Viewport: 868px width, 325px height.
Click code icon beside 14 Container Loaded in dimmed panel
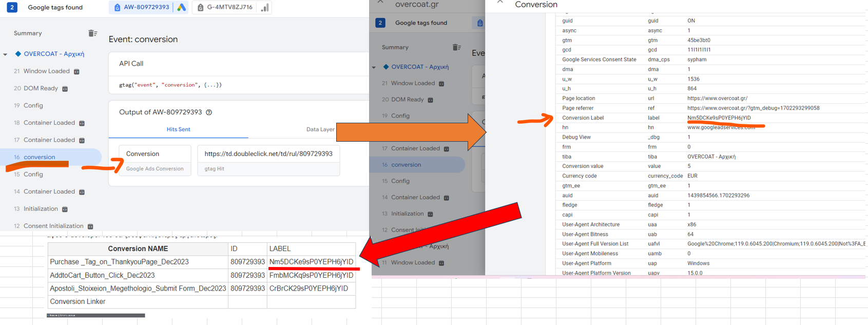tap(447, 198)
